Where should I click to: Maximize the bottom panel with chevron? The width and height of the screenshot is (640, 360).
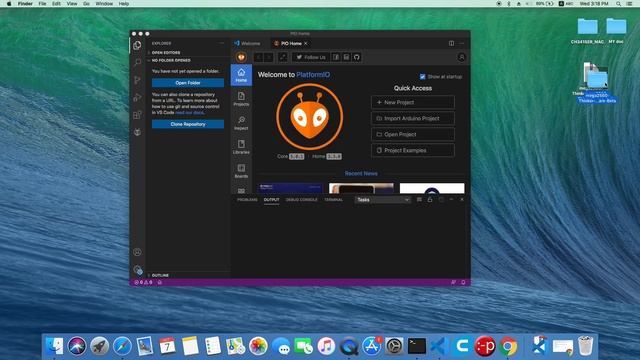(451, 200)
